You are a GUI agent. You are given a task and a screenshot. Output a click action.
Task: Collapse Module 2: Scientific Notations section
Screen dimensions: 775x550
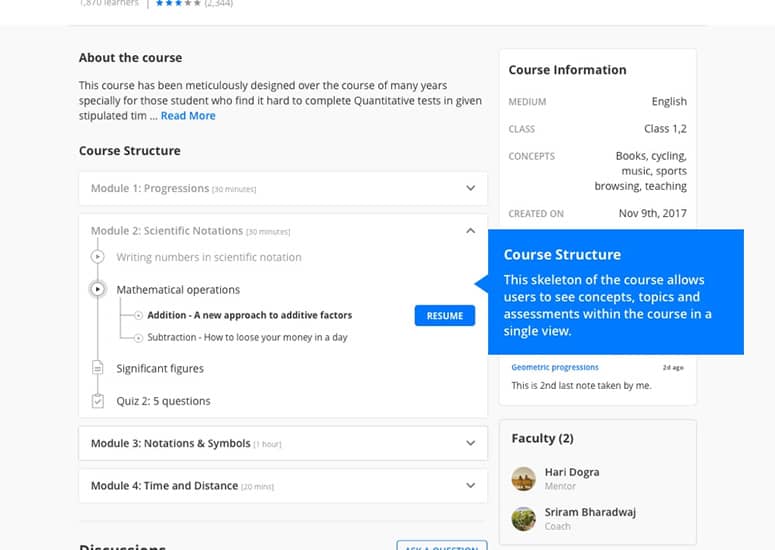(x=470, y=231)
